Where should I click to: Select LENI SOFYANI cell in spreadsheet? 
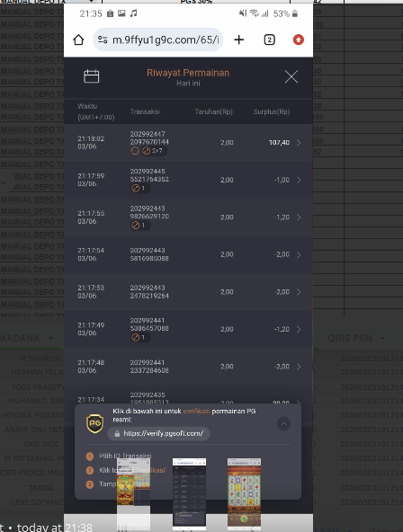click(x=37, y=502)
